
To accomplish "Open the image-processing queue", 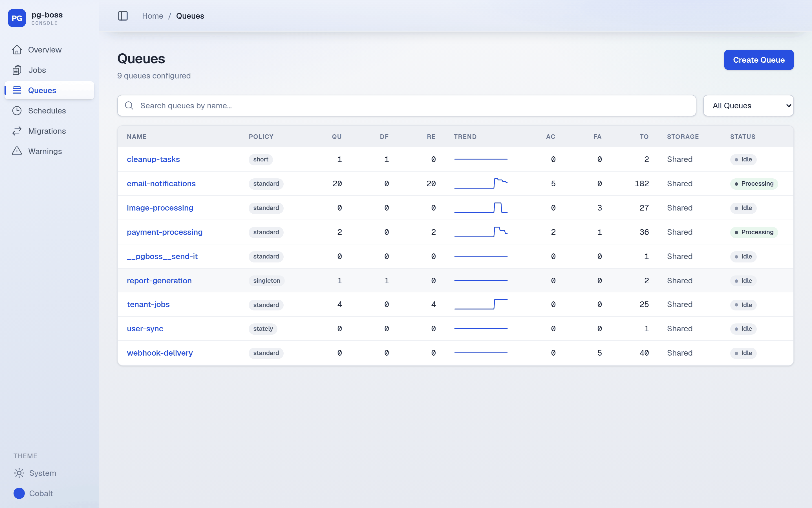I will click(x=160, y=208).
